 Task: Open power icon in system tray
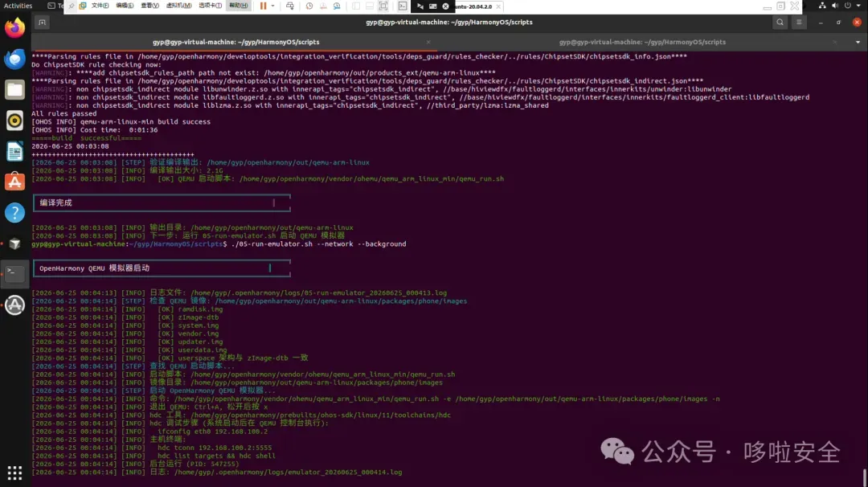tap(848, 6)
